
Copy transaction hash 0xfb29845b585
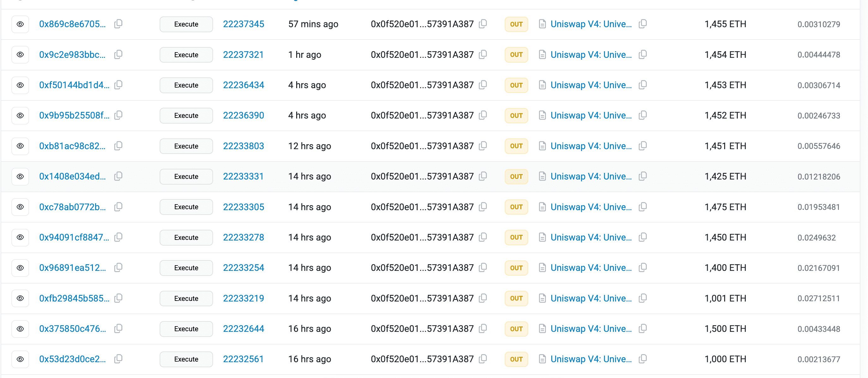coord(118,298)
